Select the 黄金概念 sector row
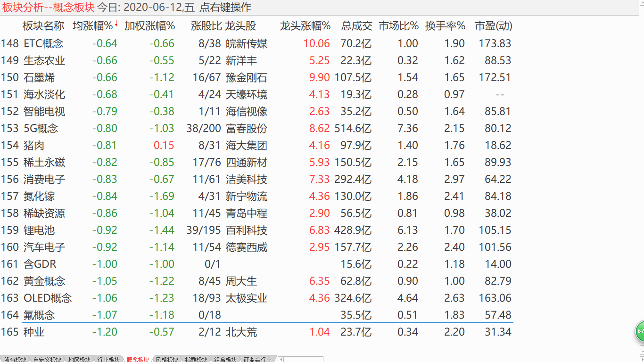Image resolution: width=644 pixels, height=362 pixels. coord(256,281)
